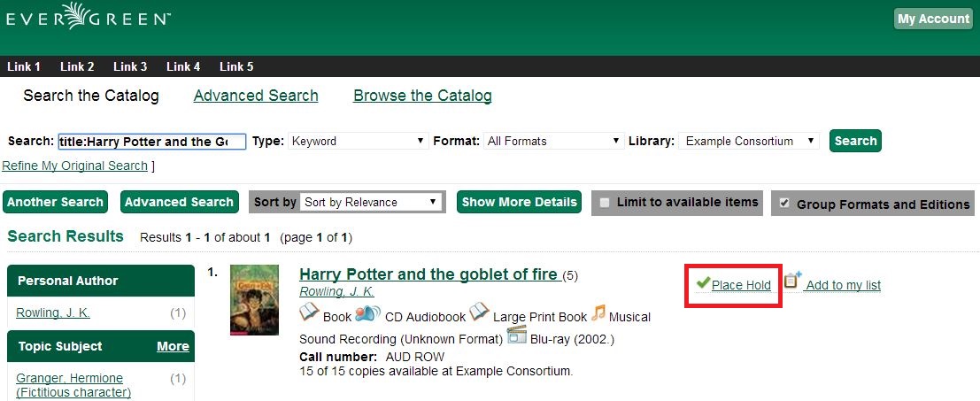Image resolution: width=980 pixels, height=401 pixels.
Task: Open Link 2 in navigation bar
Action: point(77,66)
